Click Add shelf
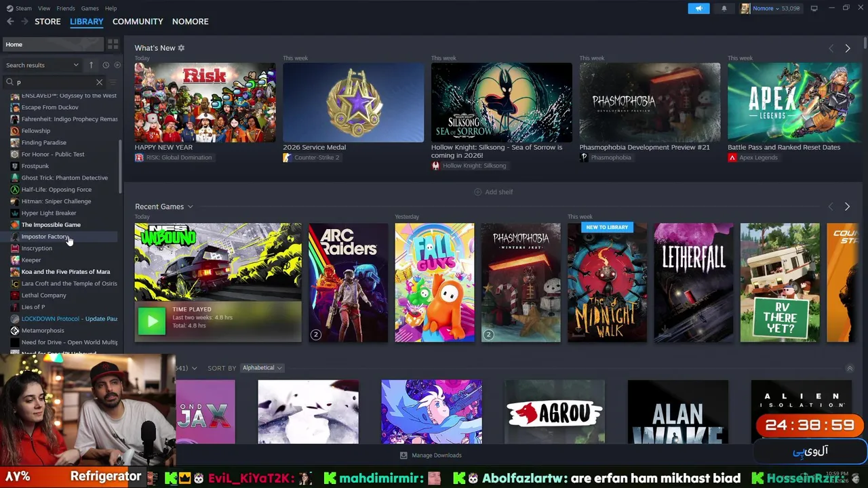Viewport: 868px width, 488px height. point(494,192)
